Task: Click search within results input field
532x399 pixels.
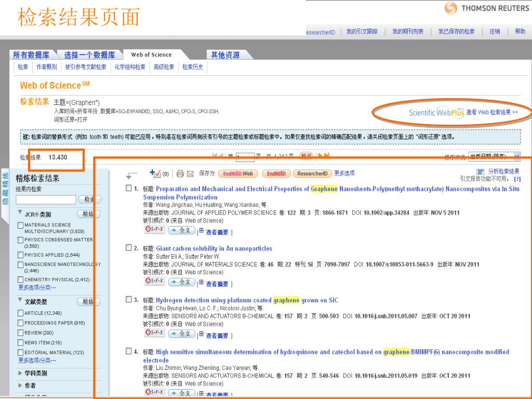Action: click(x=46, y=199)
